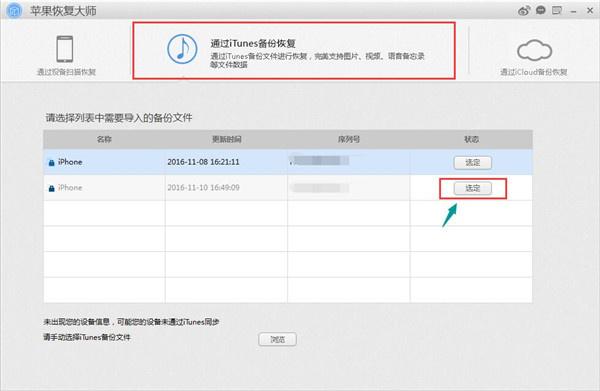Switch to 通过iTunes备份恢复 tab
Image resolution: width=600 pixels, height=391 pixels.
[x=294, y=51]
